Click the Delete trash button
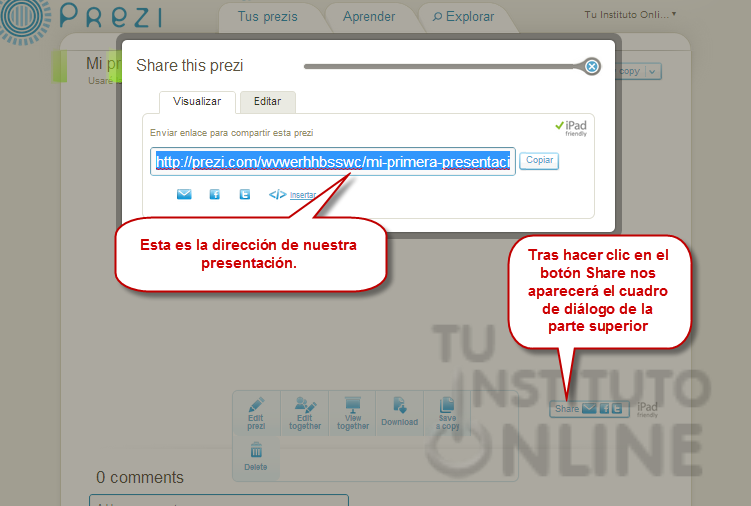 [256, 457]
